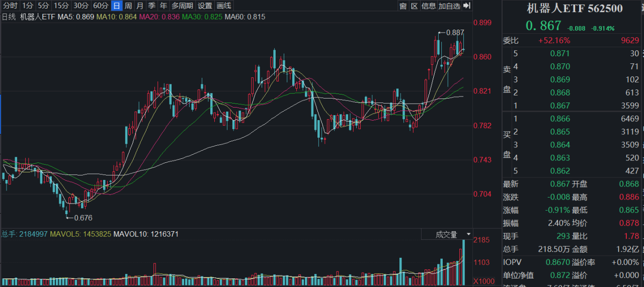Open the 多周期 multi-period view
This screenshot has height=287, width=644.
click(182, 6)
